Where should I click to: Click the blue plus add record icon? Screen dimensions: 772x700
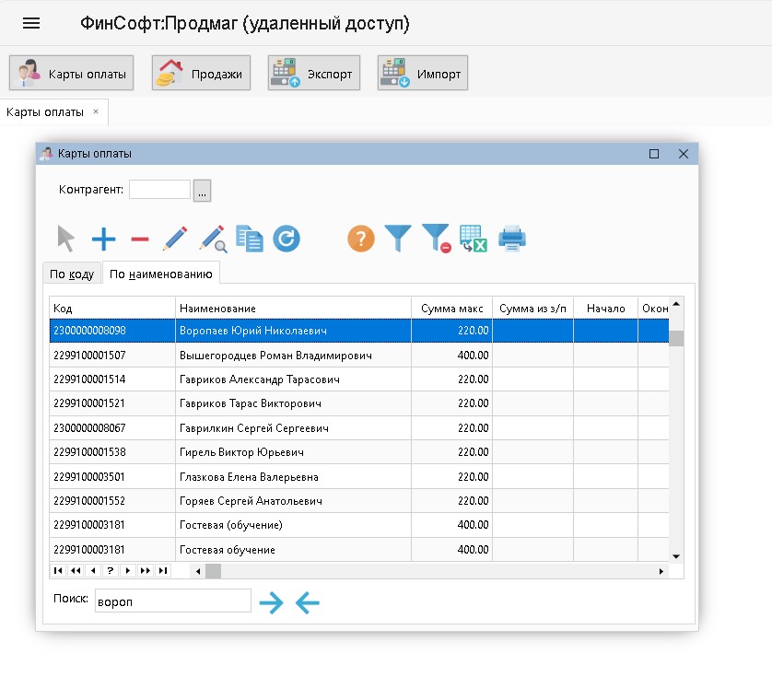tap(103, 239)
